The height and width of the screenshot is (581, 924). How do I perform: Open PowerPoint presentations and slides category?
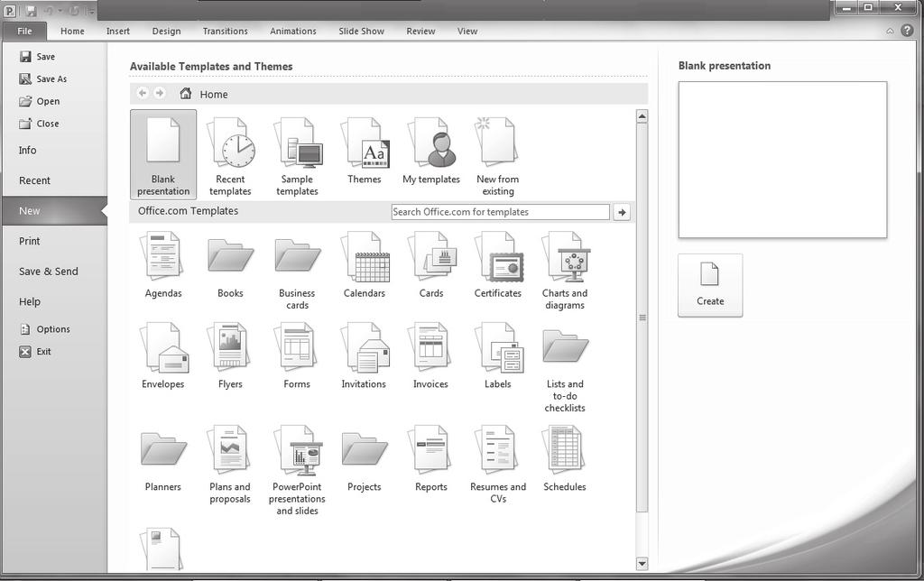click(297, 470)
